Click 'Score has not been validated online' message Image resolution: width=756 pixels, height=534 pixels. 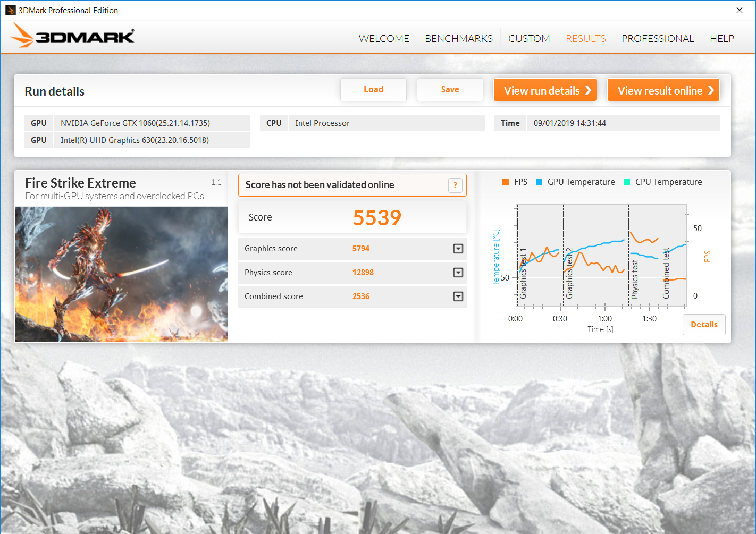click(320, 185)
